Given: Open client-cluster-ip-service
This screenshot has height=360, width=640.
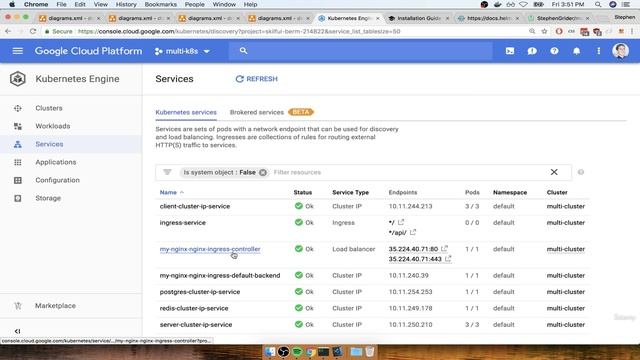Looking at the screenshot, I should coord(195,207).
